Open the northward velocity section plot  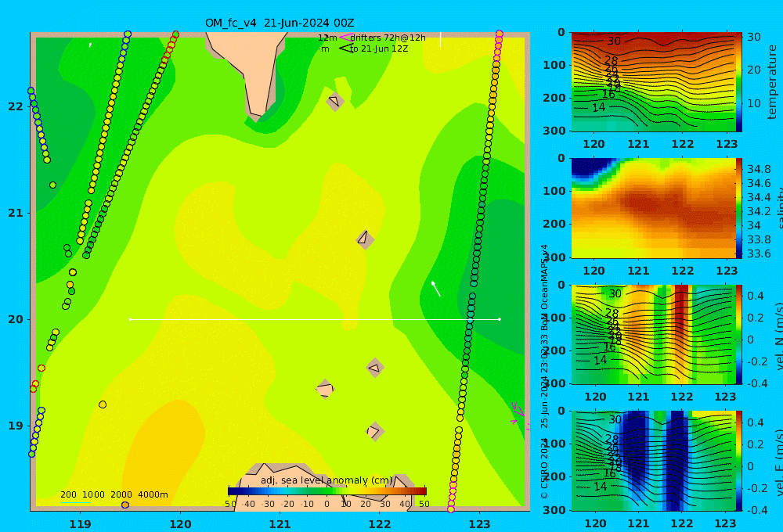[653, 334]
